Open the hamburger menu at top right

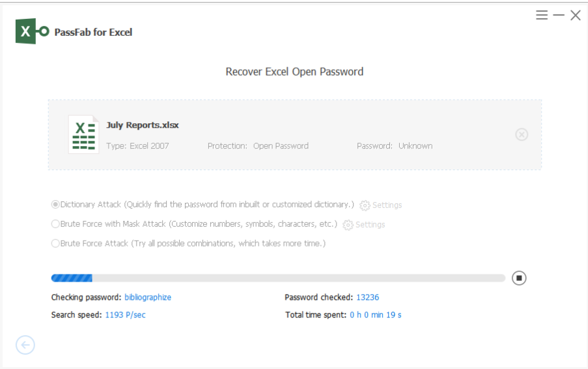point(542,15)
